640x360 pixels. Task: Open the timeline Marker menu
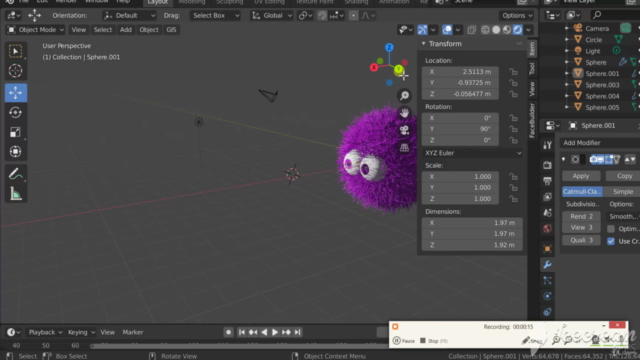tap(133, 332)
